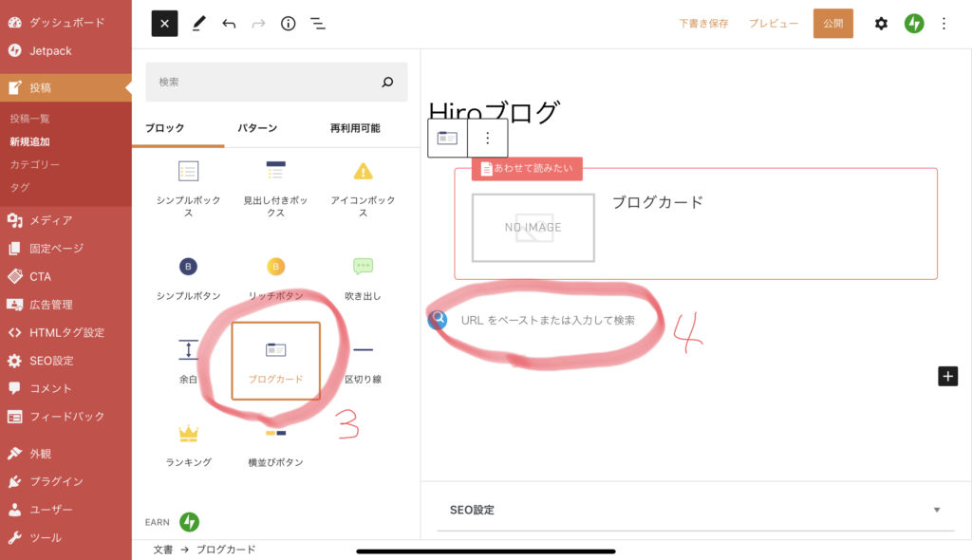Insert the ブログカード block
The height and width of the screenshot is (560, 972).
pos(275,361)
